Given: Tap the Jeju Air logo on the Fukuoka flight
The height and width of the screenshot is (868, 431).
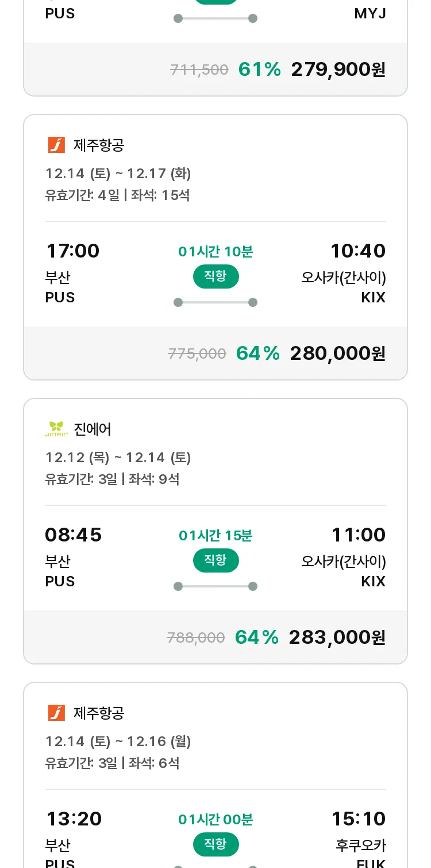Looking at the screenshot, I should click(56, 713).
